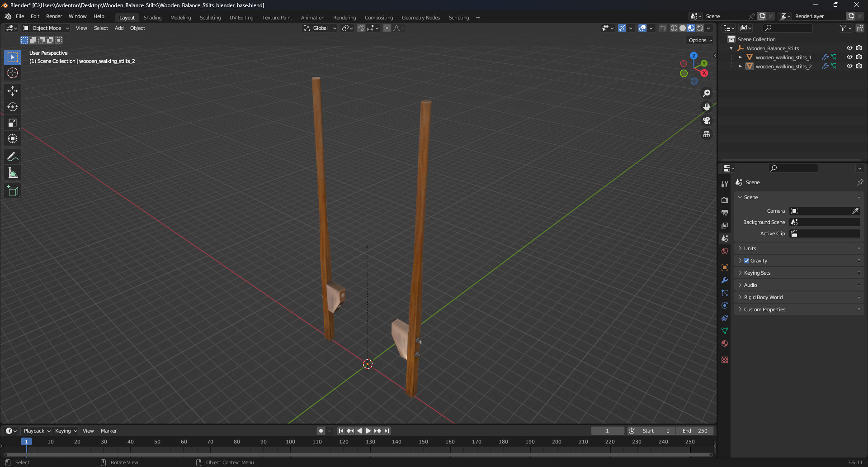Click the pan view hand icon

tap(707, 107)
